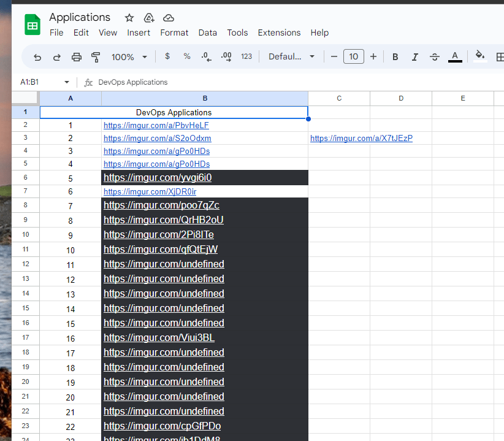
Task: Open the Format menu
Action: (174, 33)
